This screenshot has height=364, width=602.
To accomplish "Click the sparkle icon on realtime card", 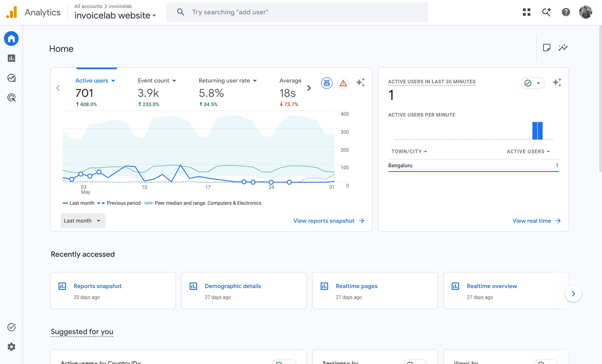I will click(557, 83).
